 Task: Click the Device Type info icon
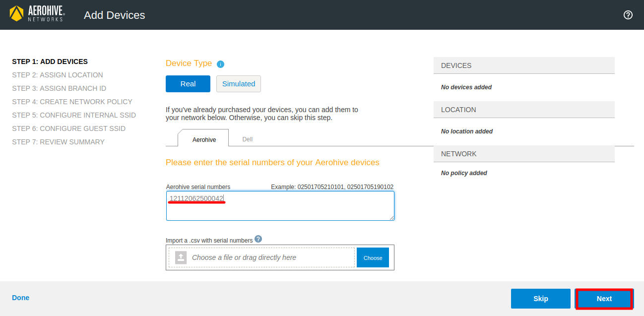point(221,64)
